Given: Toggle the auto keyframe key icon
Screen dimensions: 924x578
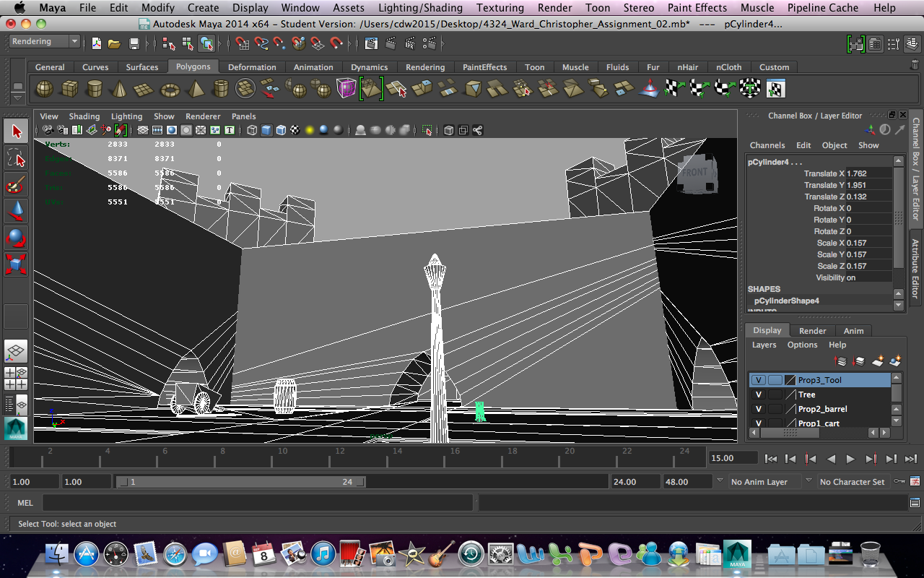Looking at the screenshot, I should click(x=899, y=481).
